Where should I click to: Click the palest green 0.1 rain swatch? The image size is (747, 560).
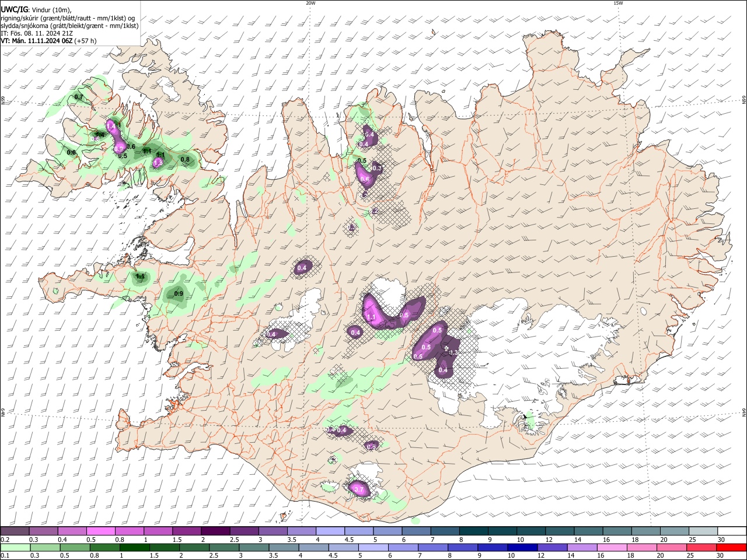tap(15, 547)
